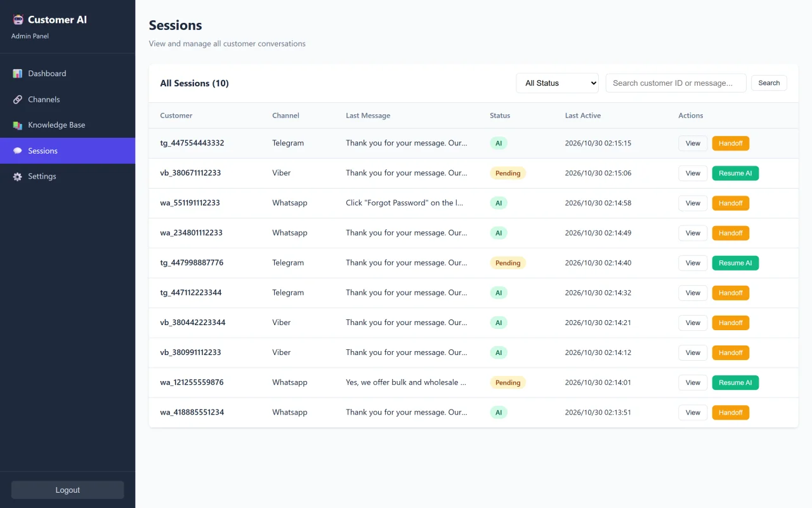
Task: Click the 'Yes, we offer bulk and wholesale' message
Action: point(406,382)
